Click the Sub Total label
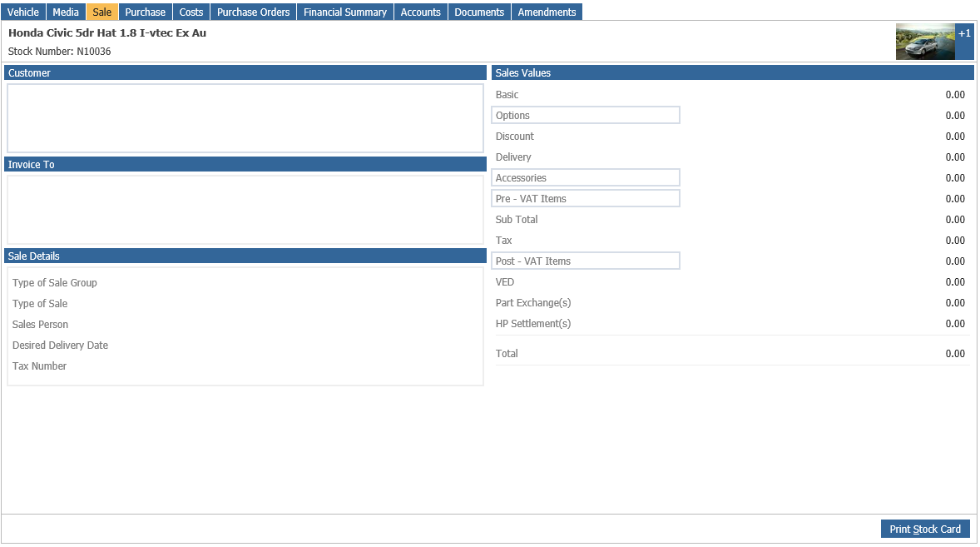Viewport: 980px width, 547px height. (517, 220)
